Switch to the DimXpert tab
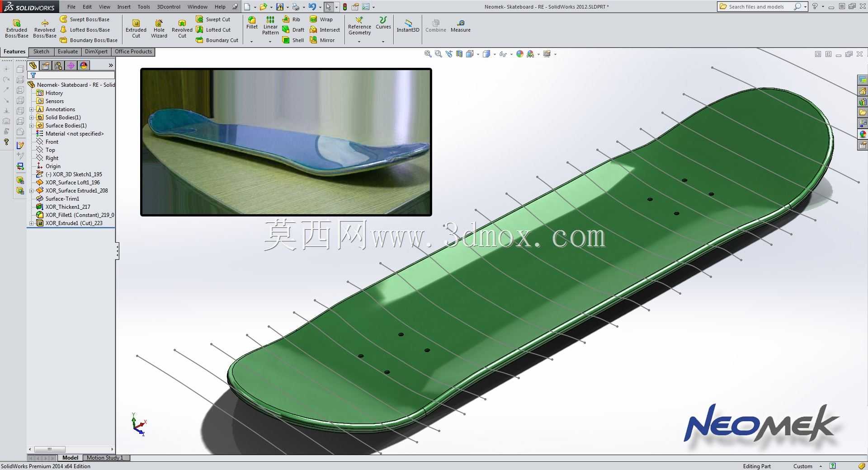The height and width of the screenshot is (470, 868). tap(96, 52)
